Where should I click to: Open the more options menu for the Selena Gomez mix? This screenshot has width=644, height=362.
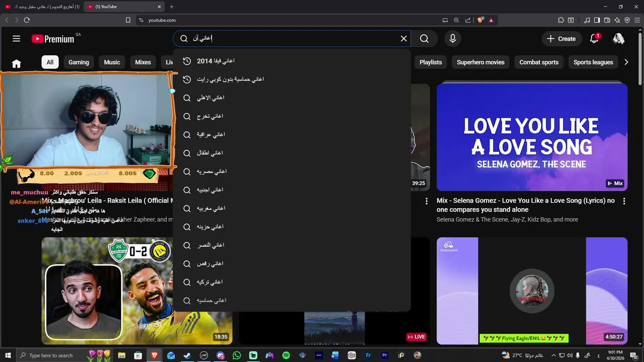tap(624, 201)
